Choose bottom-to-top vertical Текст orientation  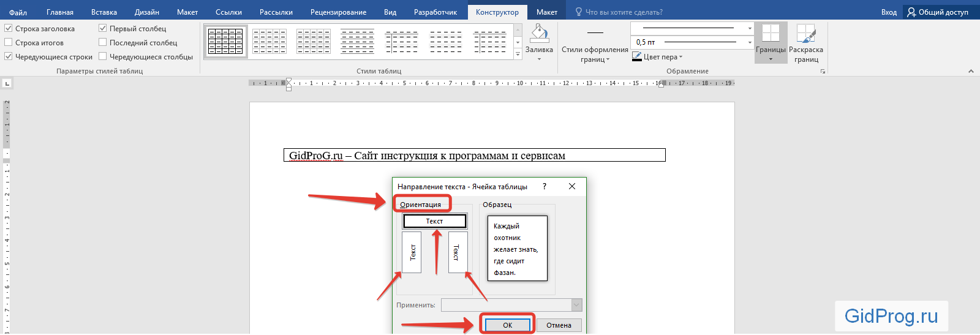click(412, 252)
